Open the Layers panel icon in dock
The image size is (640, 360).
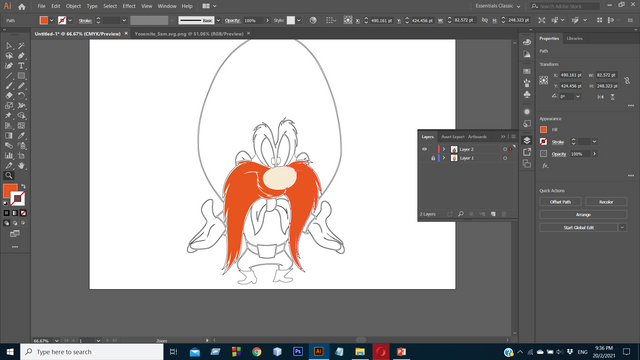527,140
